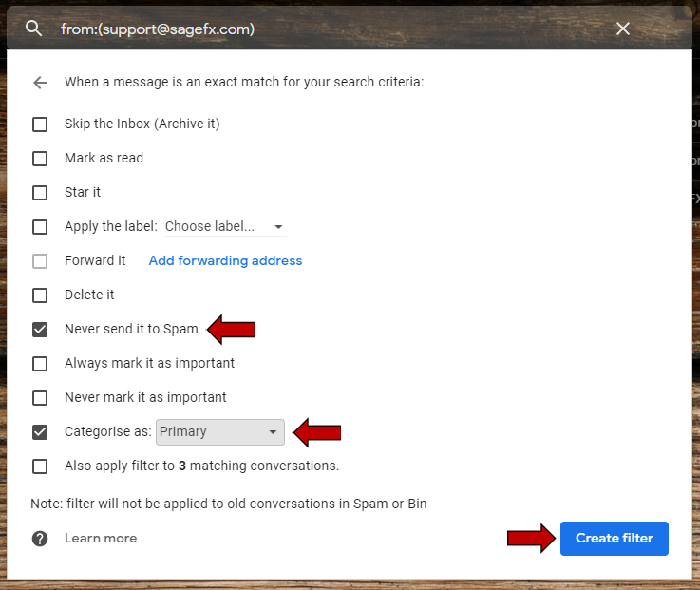Tick the Delete it checkbox

40,295
